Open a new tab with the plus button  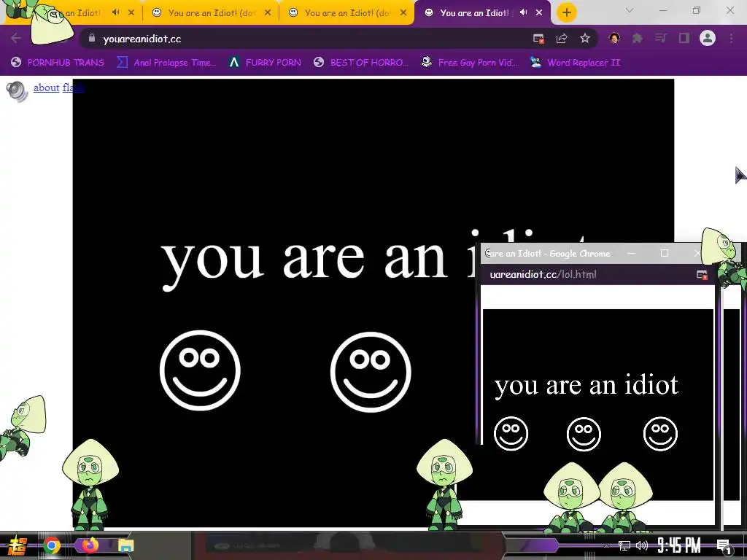[x=566, y=12]
